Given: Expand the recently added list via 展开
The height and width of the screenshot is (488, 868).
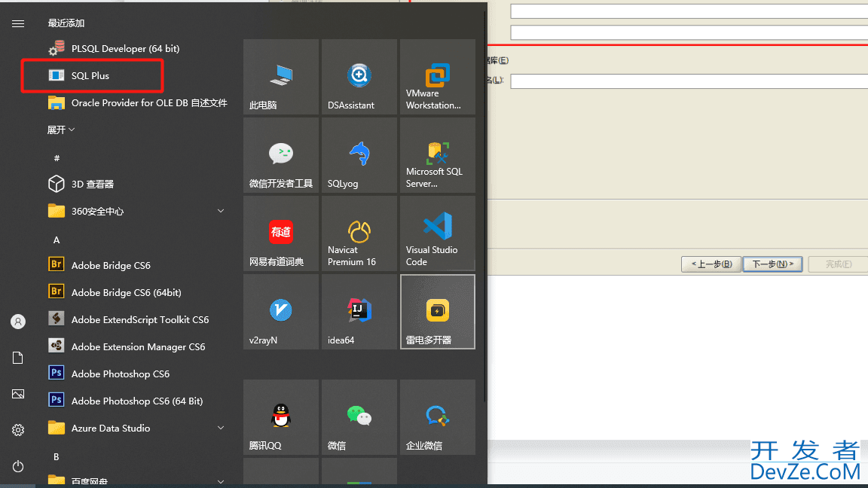Looking at the screenshot, I should 61,130.
